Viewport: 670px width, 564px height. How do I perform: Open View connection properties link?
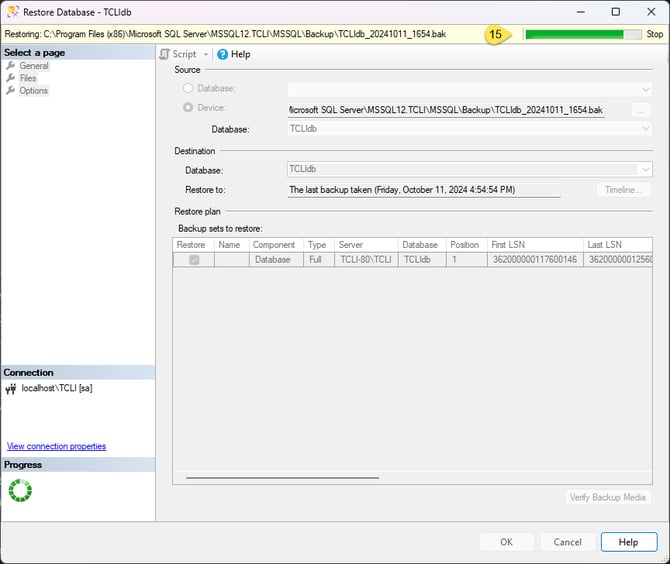pyautogui.click(x=56, y=446)
